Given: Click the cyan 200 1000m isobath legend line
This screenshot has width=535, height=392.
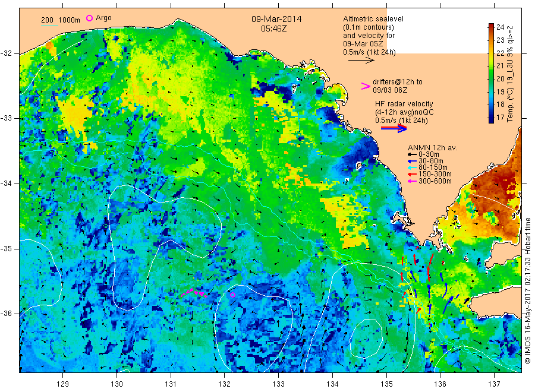Looking at the screenshot, I should (49, 26).
